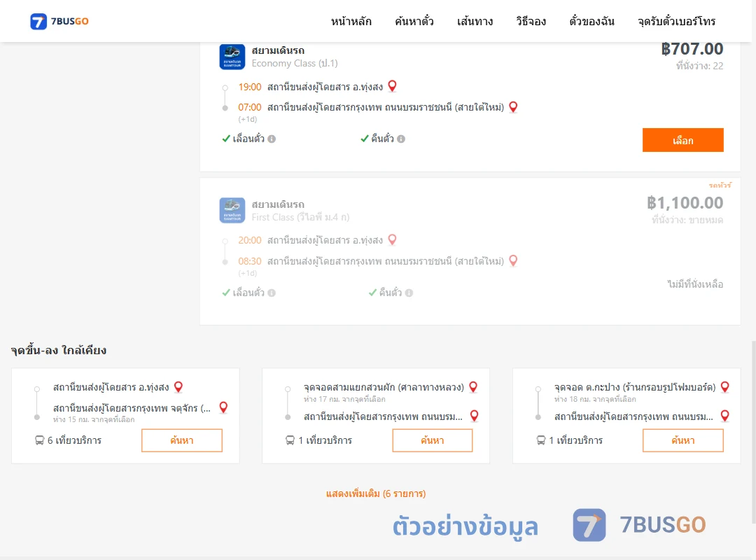Select the ฿707.00 trip with the เลือก button
The height and width of the screenshot is (560, 756).
click(x=682, y=140)
